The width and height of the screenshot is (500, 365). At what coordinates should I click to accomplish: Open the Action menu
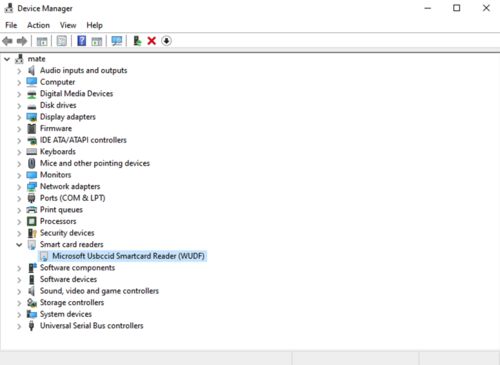pyautogui.click(x=38, y=25)
